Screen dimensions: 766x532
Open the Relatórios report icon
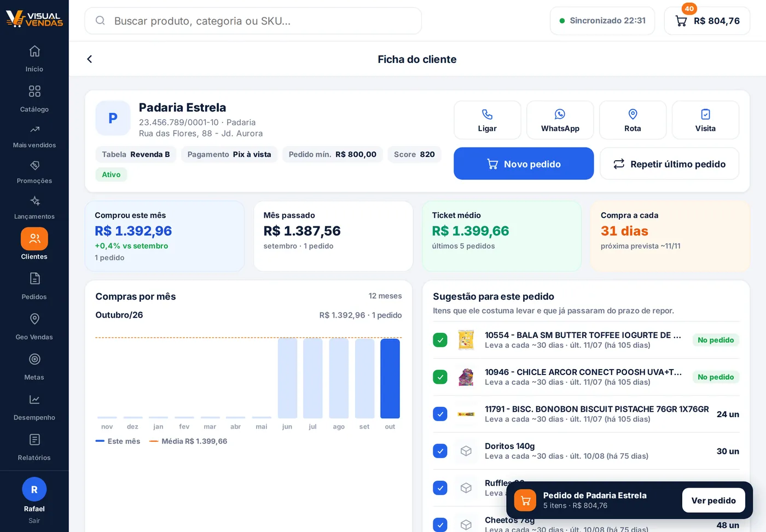coord(34,440)
